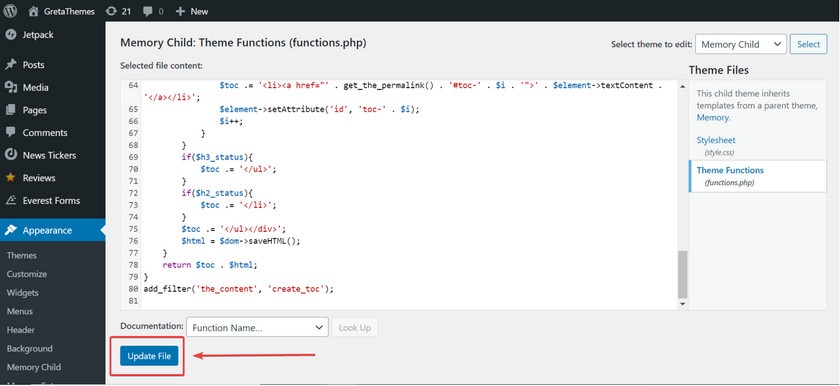840x386 pixels.
Task: Click the Comments icon in sidebar
Action: point(10,132)
